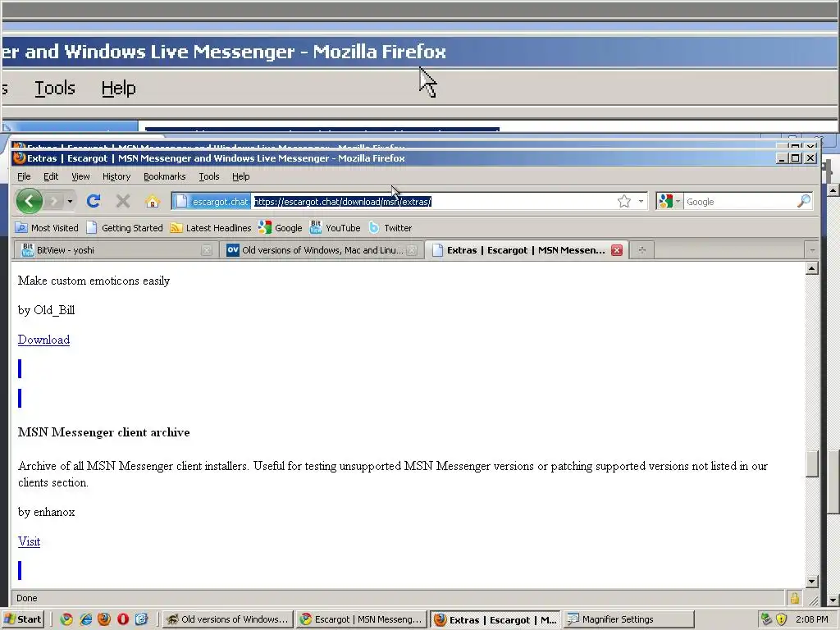Click the page vertical scrollbar thumb
Viewport: 840px width, 630px height.
[x=812, y=463]
